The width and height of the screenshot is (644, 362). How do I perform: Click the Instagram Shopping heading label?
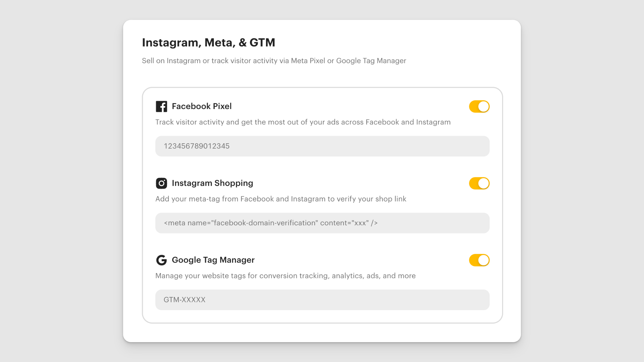pos(212,183)
